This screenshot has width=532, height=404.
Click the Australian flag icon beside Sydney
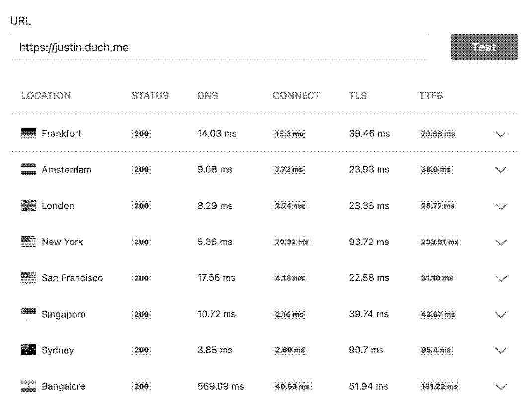tap(29, 350)
